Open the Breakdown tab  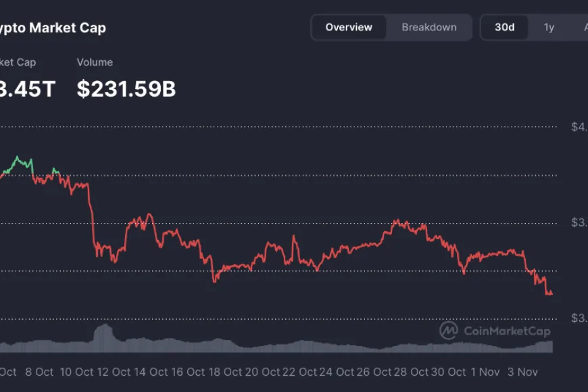click(429, 28)
